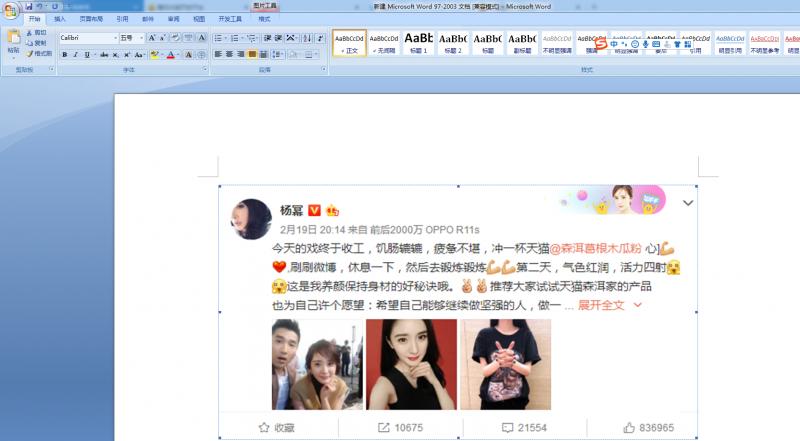Apply 标题 2 (Heading 2) style
The width and height of the screenshot is (800, 441).
coord(453,43)
